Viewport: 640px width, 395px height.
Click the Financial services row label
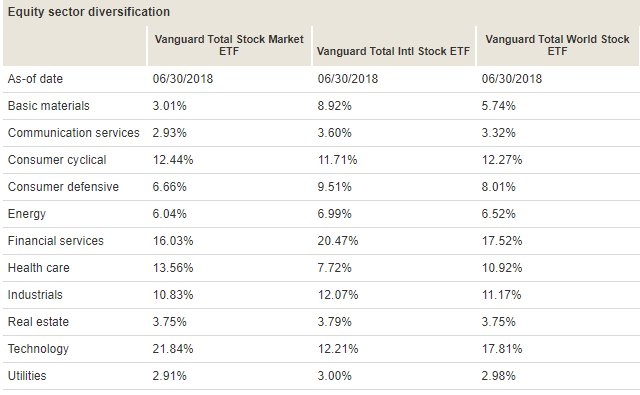click(x=56, y=241)
